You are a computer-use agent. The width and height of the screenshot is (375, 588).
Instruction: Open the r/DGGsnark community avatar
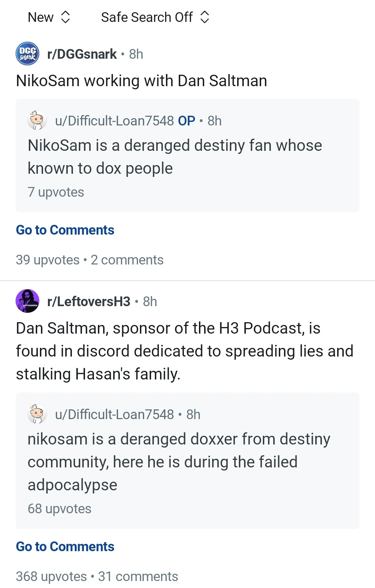point(27,54)
